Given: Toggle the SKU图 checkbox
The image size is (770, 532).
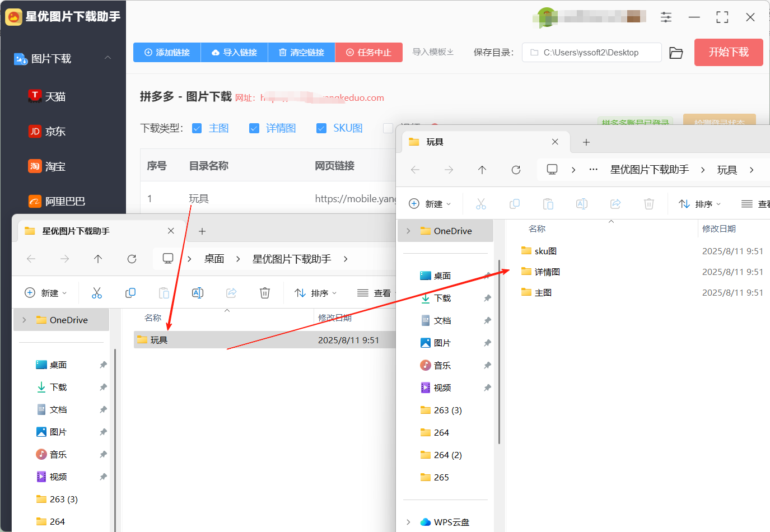Looking at the screenshot, I should (x=321, y=128).
